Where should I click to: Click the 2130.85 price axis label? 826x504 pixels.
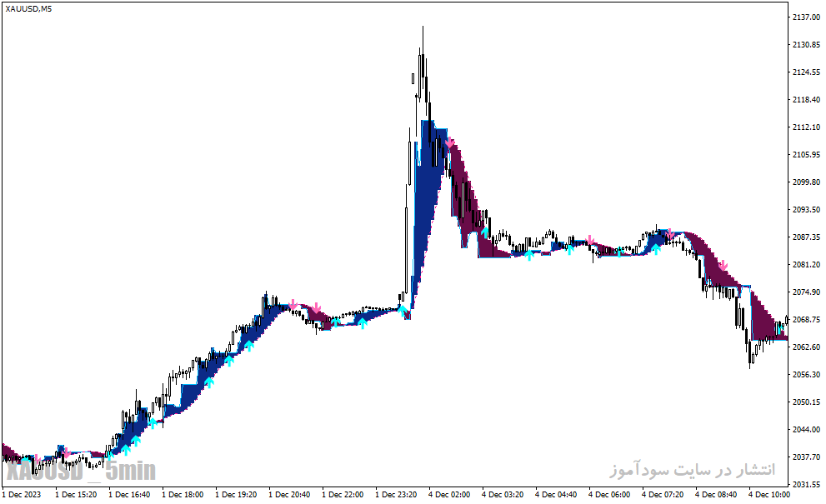tap(806, 45)
